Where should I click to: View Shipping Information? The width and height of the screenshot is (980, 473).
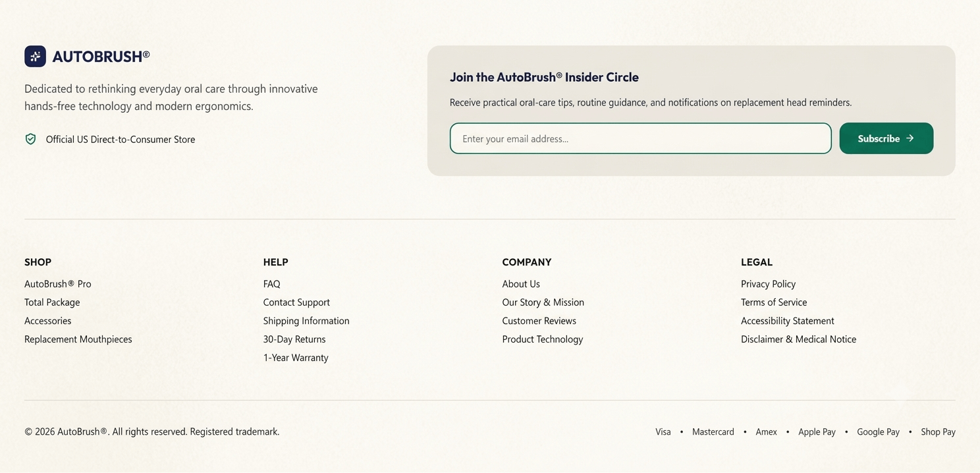pyautogui.click(x=306, y=321)
